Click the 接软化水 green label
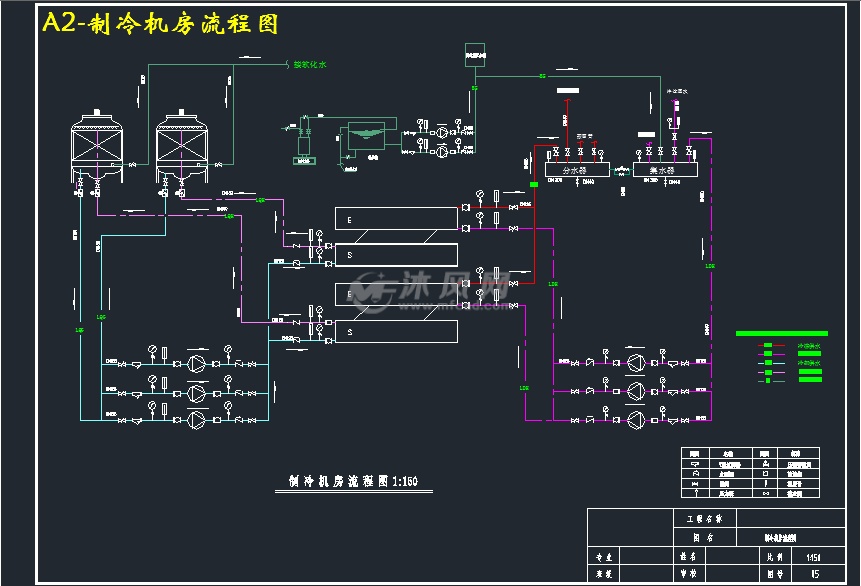This screenshot has width=861, height=586. click(x=310, y=65)
